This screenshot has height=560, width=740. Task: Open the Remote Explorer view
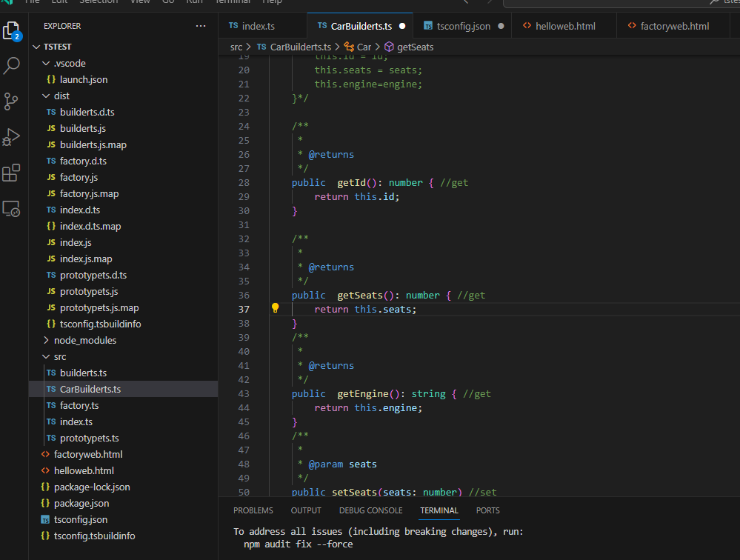[x=12, y=209]
